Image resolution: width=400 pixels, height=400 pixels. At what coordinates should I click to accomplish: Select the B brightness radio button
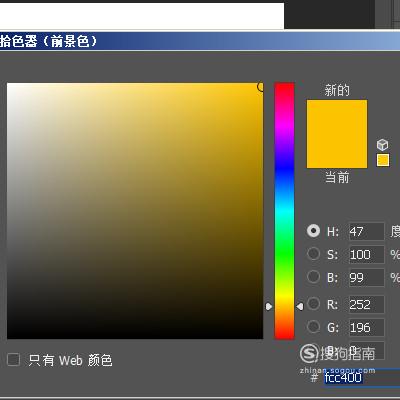click(313, 277)
